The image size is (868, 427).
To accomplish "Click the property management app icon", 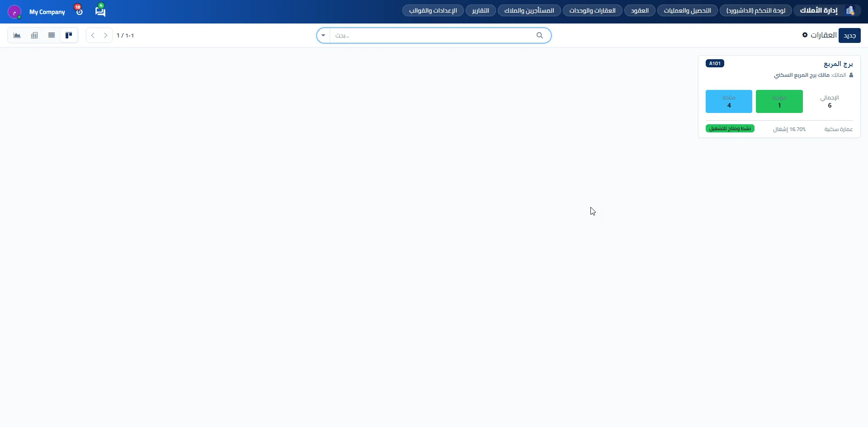I will coord(850,10).
